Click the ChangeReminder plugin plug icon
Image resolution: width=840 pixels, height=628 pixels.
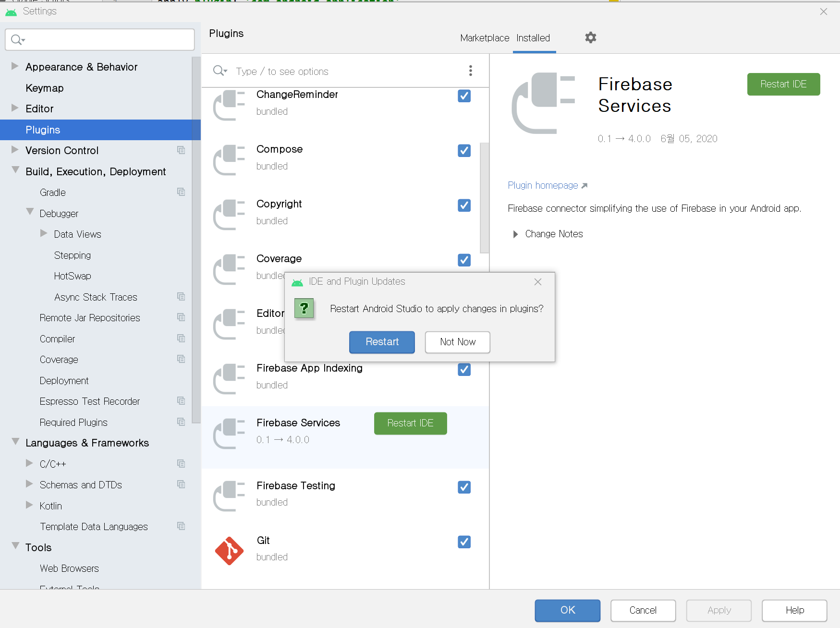229,105
